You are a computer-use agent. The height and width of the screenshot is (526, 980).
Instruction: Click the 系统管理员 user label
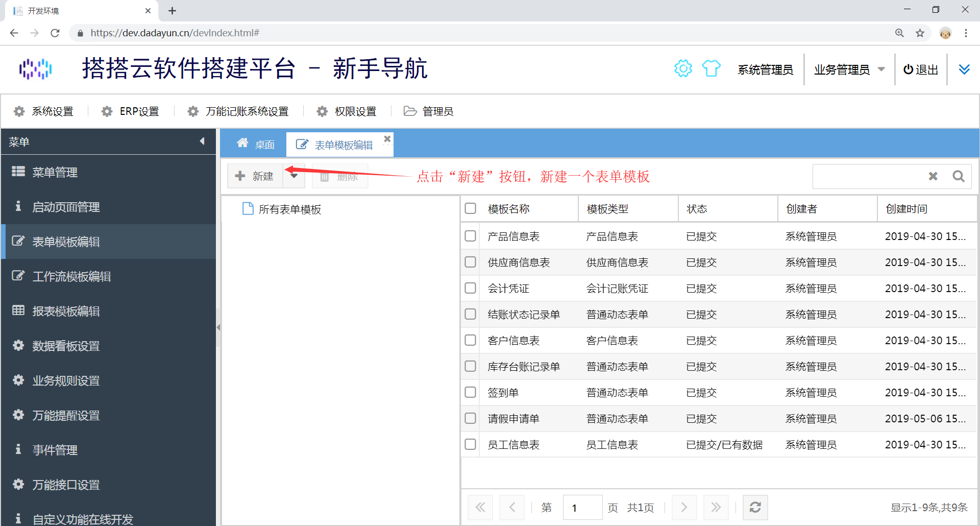click(765, 69)
